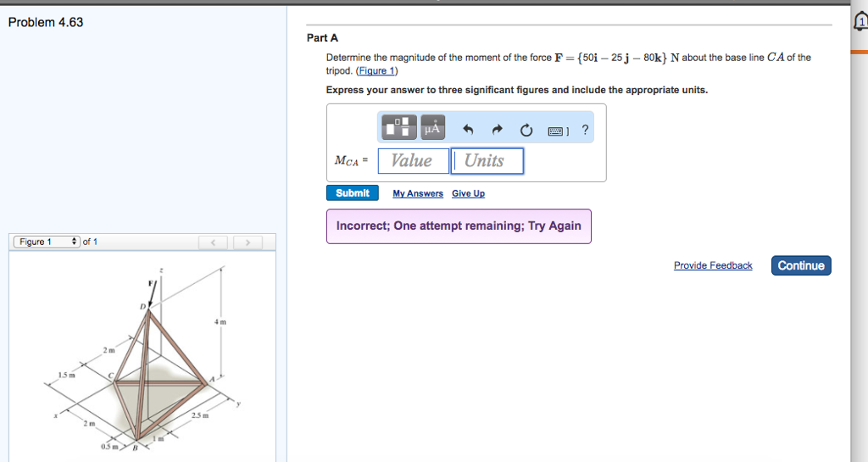Click the tripod figure image
Screen dimensions: 868x462
coord(142,359)
